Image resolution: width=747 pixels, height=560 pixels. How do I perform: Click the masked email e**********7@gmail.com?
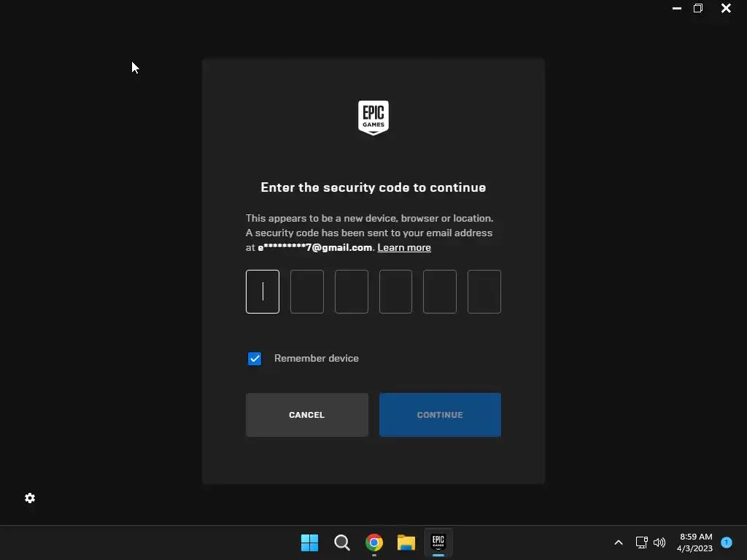click(x=315, y=248)
